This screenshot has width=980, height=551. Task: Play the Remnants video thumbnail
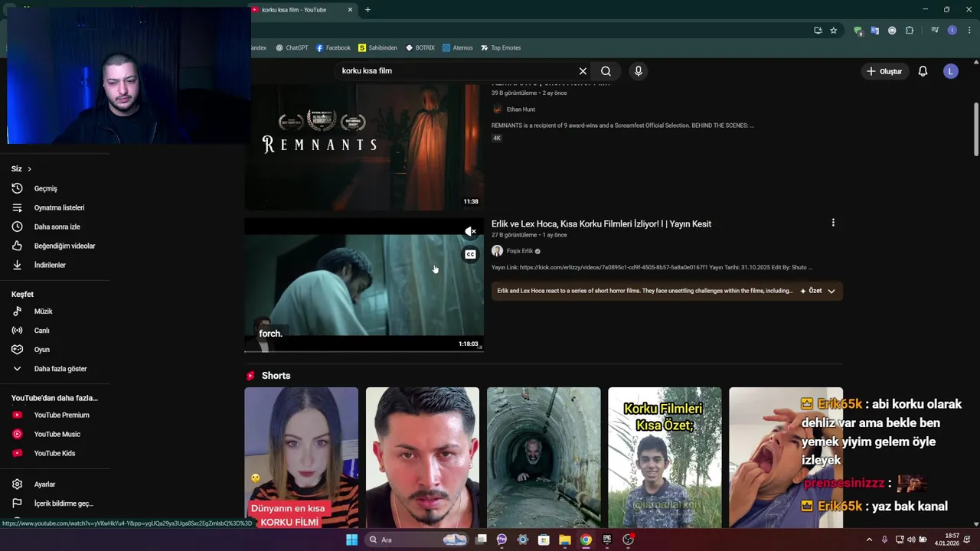click(x=364, y=147)
